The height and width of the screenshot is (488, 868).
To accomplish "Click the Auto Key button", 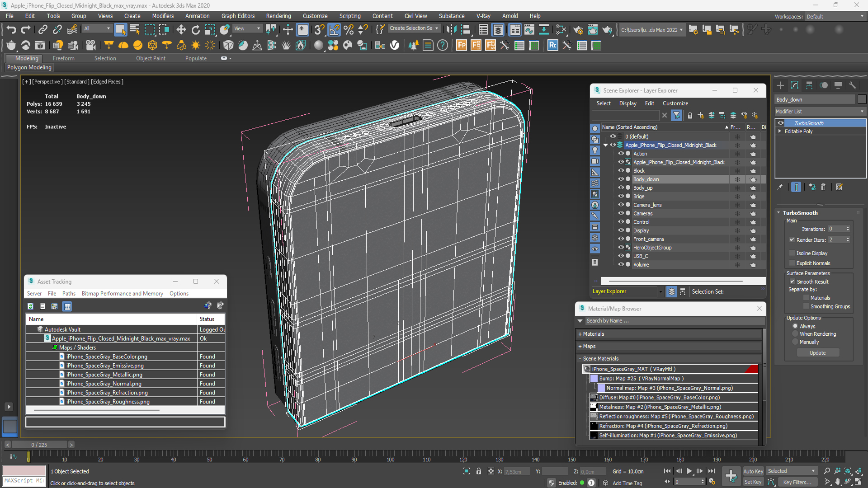I will click(x=753, y=471).
